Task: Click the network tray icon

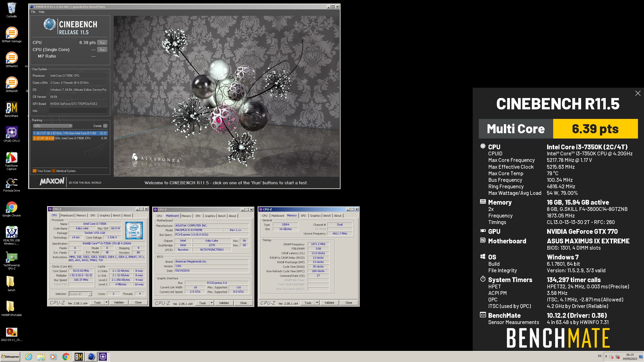Action: (x=618, y=357)
